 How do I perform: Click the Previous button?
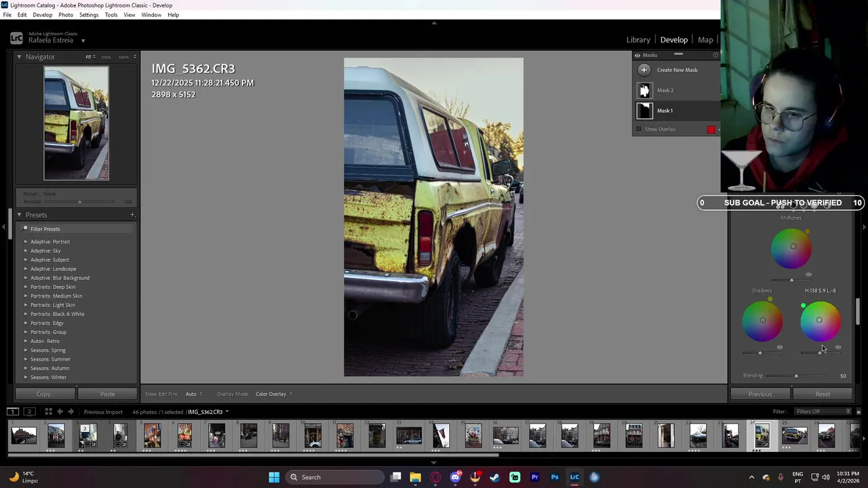[760, 394]
